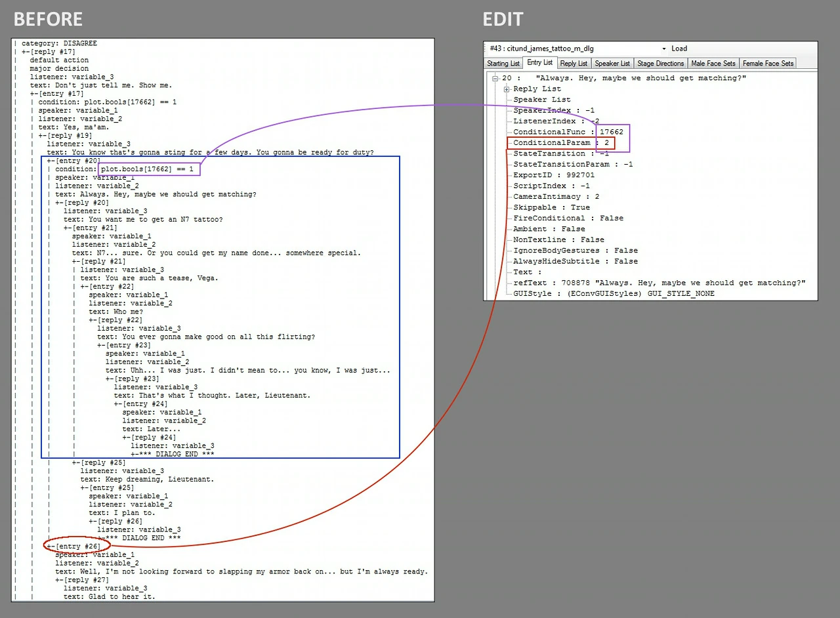Image resolution: width=840 pixels, height=618 pixels.
Task: Select the ListenerIndex : -2 row
Action: point(556,121)
